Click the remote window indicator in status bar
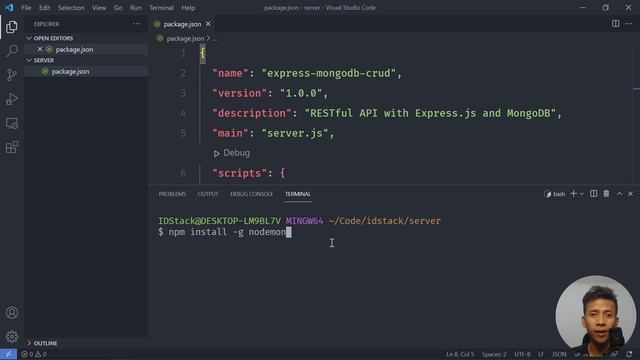Viewport: 640px width, 360px height. 8,354
